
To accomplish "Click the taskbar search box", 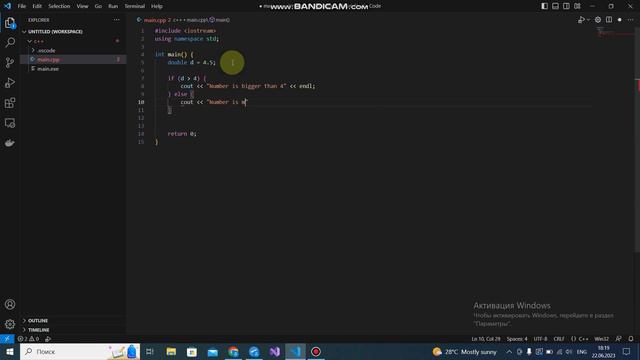I will pos(80,351).
